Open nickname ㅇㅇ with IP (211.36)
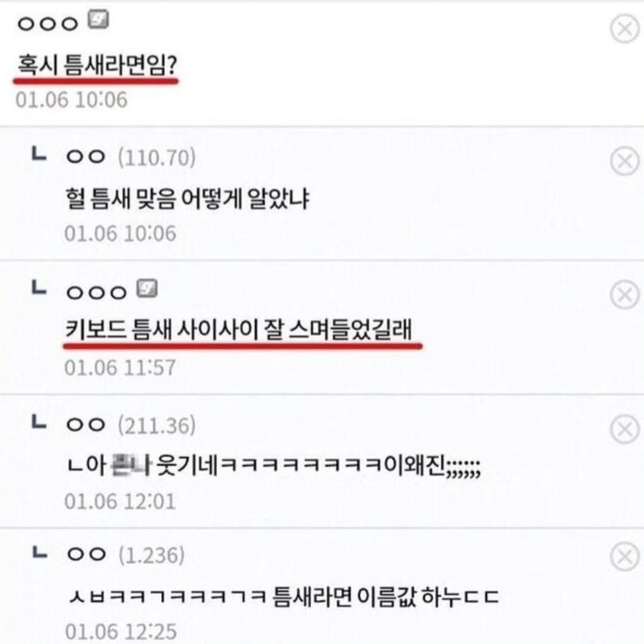 pos(86,425)
